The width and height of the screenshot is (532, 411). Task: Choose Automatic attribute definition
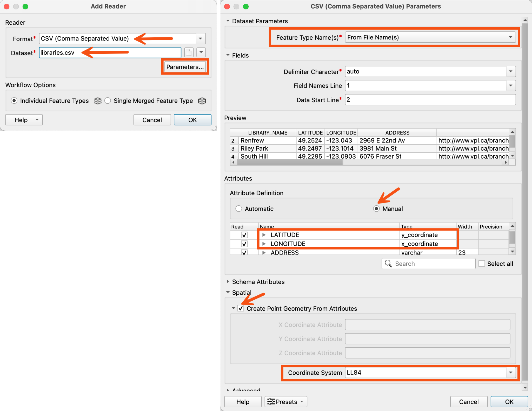pyautogui.click(x=239, y=209)
